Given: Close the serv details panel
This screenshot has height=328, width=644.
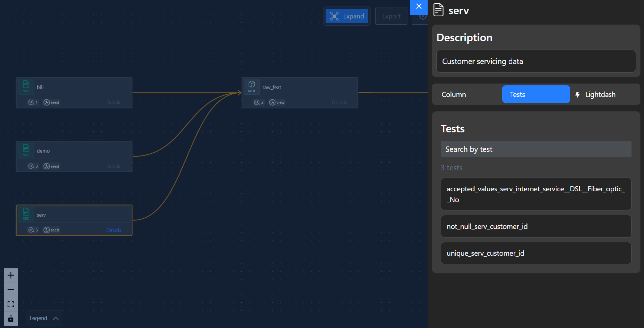Looking at the screenshot, I should (x=419, y=7).
